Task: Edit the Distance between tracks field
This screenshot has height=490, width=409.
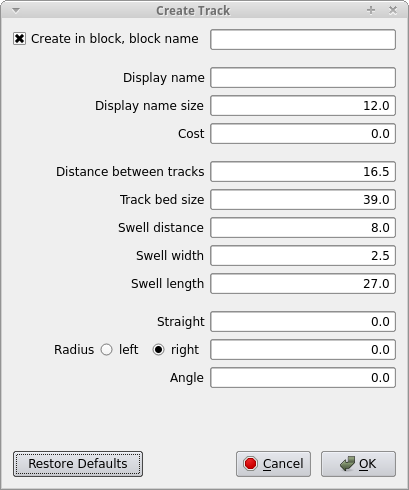Action: pos(303,172)
